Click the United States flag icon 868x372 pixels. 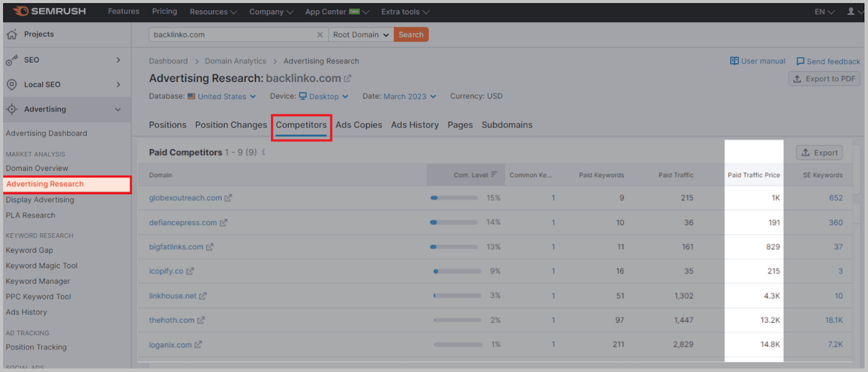click(192, 96)
